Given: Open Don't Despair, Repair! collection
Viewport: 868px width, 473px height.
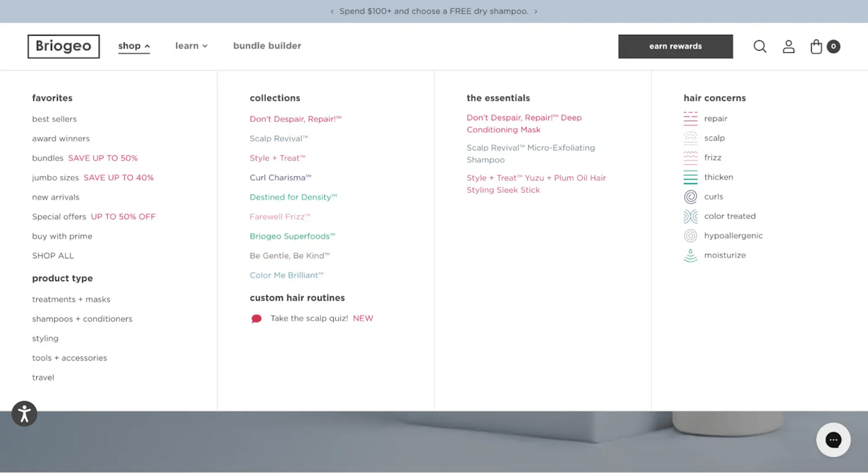Looking at the screenshot, I should (x=296, y=119).
